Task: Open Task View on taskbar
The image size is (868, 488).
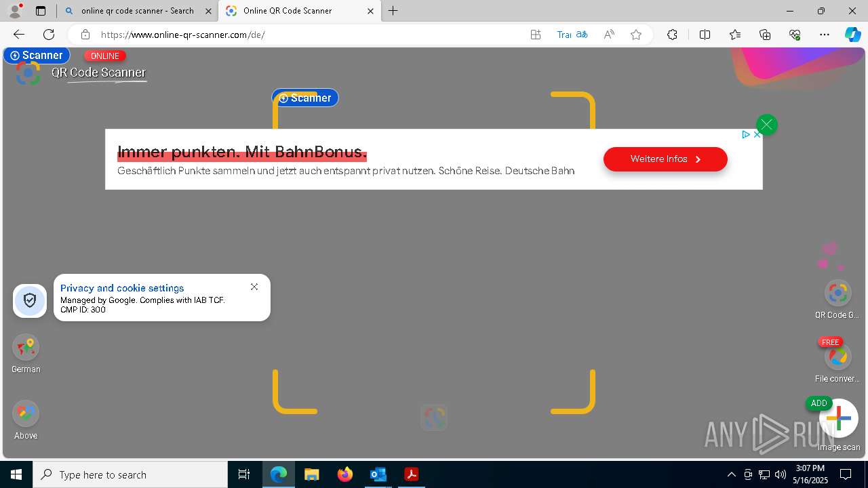Action: coord(244,474)
